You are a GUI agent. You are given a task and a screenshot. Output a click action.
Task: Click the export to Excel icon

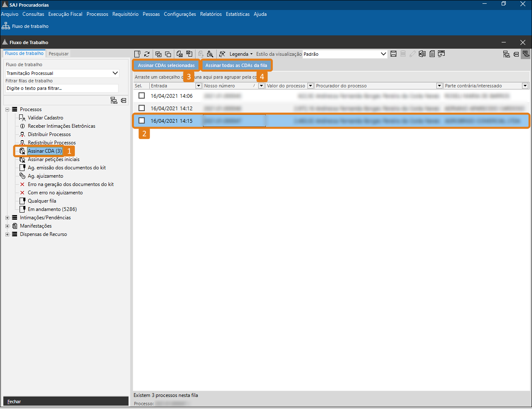click(422, 54)
